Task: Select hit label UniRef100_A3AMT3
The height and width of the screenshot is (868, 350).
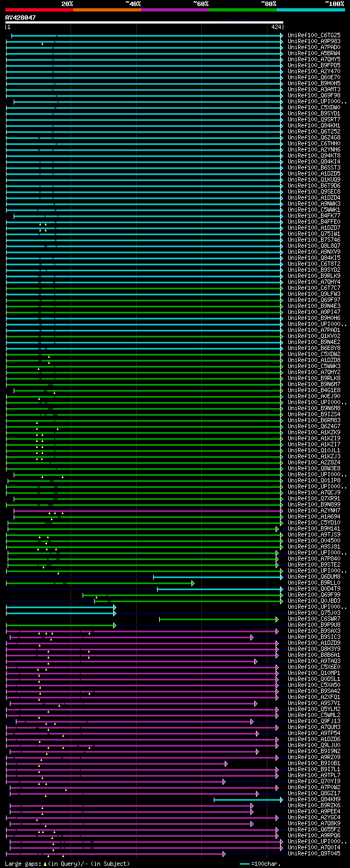Action: [314, 89]
